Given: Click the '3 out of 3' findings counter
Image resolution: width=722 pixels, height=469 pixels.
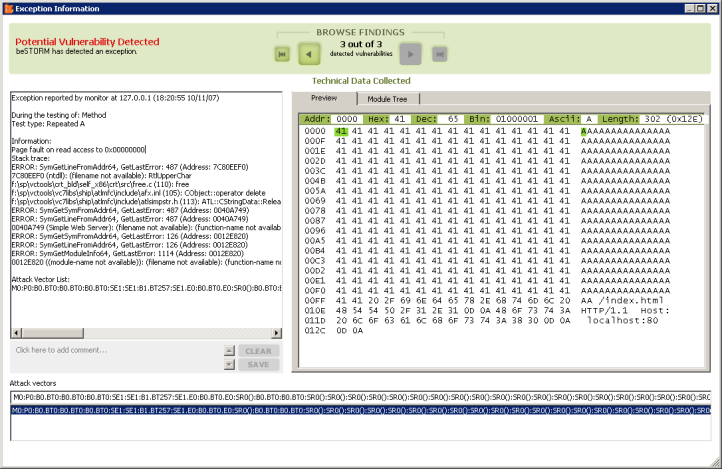Looking at the screenshot, I should (x=361, y=44).
